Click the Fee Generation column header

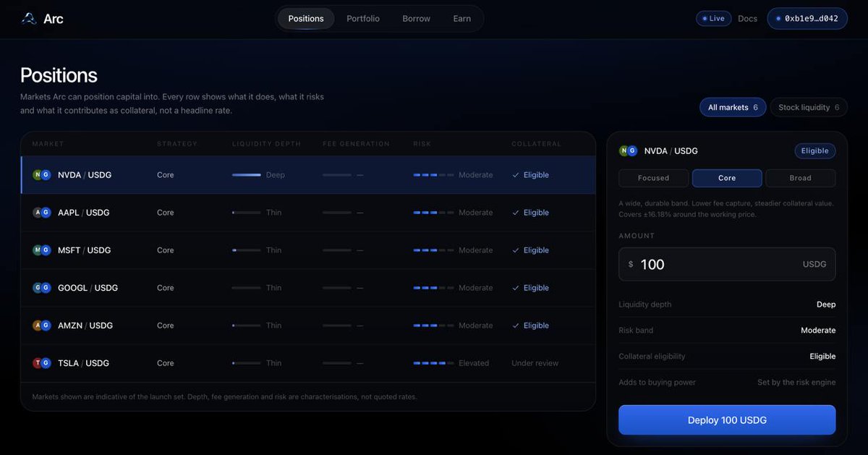point(356,144)
